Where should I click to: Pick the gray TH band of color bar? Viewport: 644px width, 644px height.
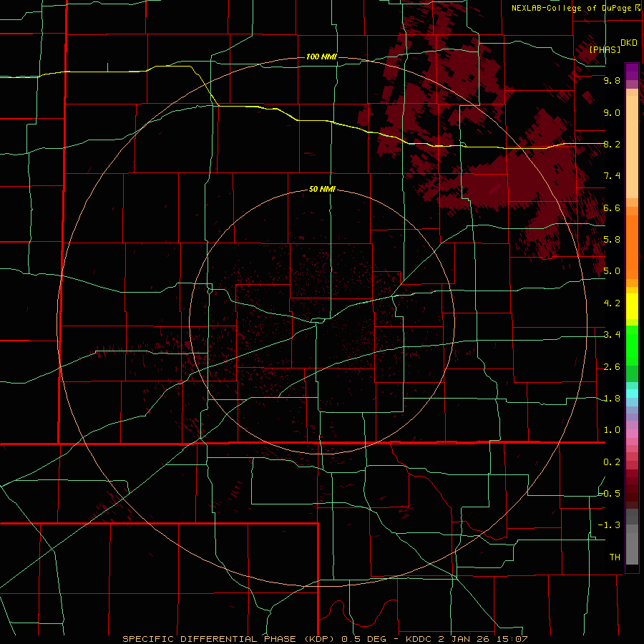tap(632, 549)
